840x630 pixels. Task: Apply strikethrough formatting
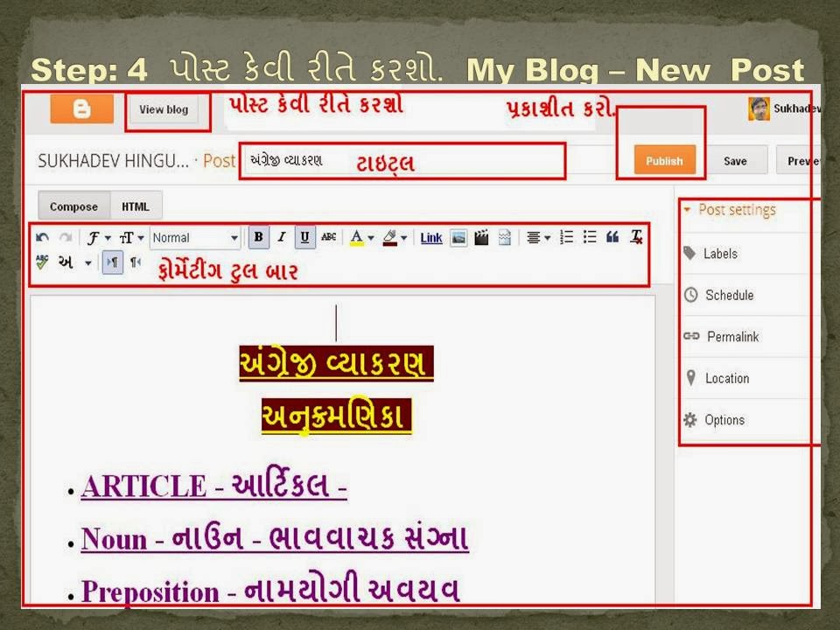tap(327, 237)
